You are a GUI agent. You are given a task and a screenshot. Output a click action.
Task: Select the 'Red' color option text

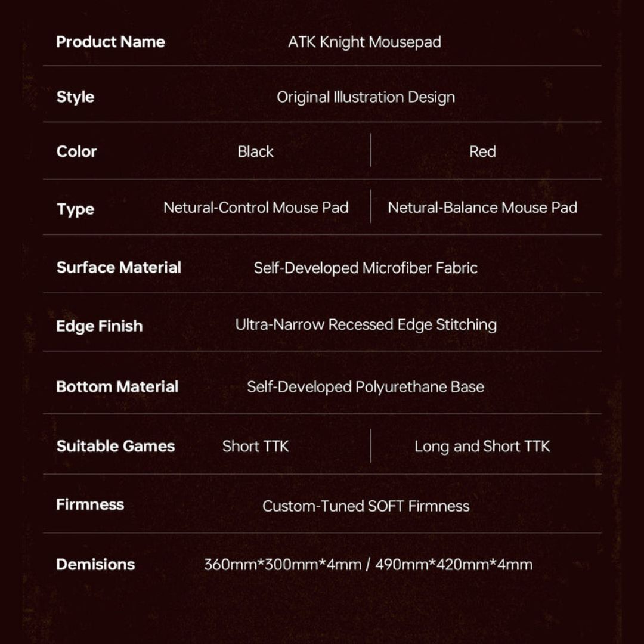tap(482, 151)
